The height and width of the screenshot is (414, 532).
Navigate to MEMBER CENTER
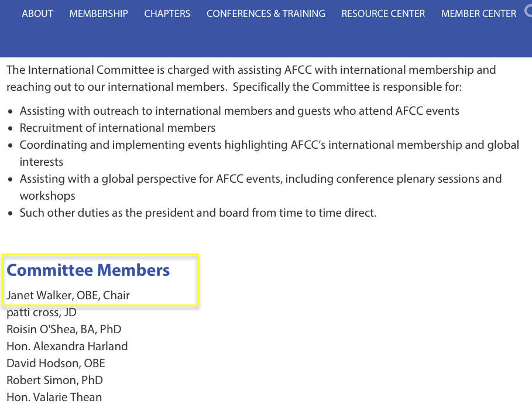[x=479, y=13]
